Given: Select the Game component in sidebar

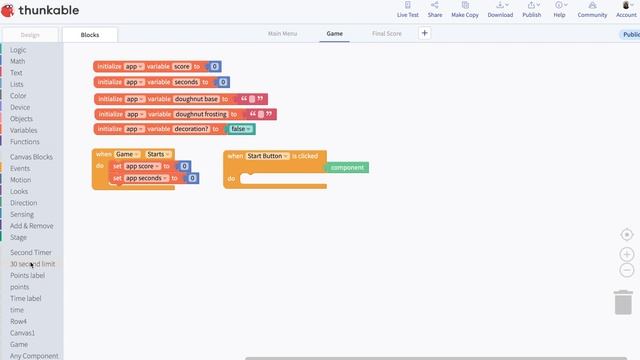Looking at the screenshot, I should [19, 344].
